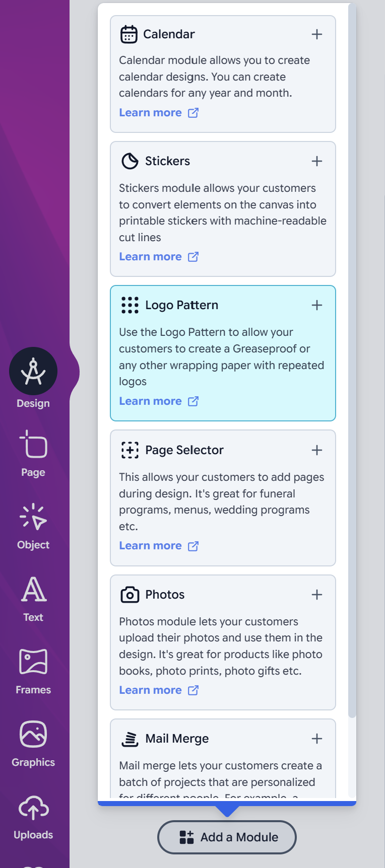Screen dimensions: 385x868
Task: Add the Page Selector module with its plus button
Action: coord(317,450)
